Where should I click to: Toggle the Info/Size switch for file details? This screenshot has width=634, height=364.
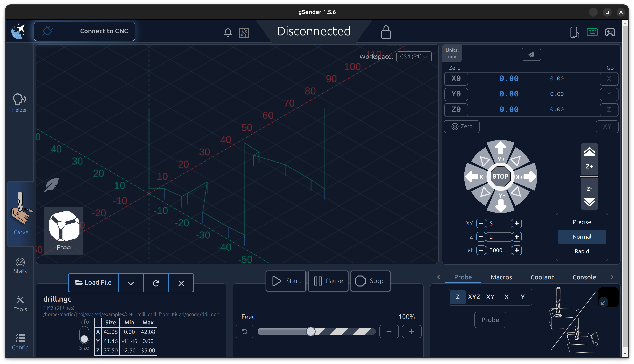point(84,335)
